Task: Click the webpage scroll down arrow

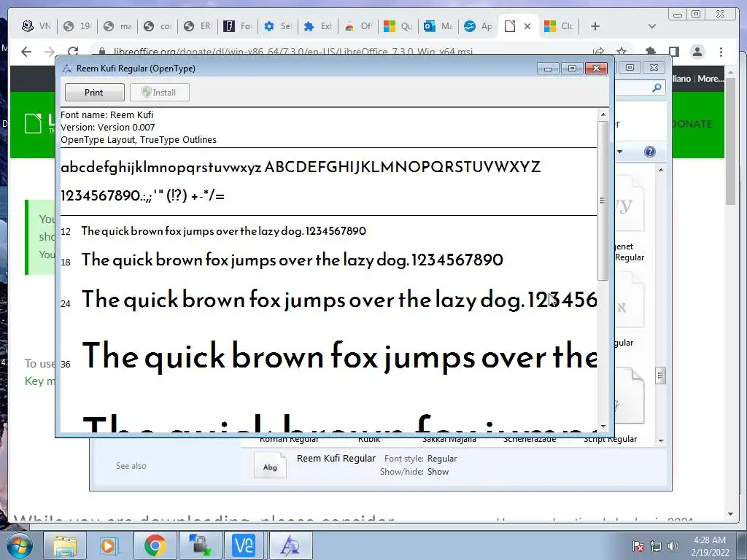Action: point(731,514)
